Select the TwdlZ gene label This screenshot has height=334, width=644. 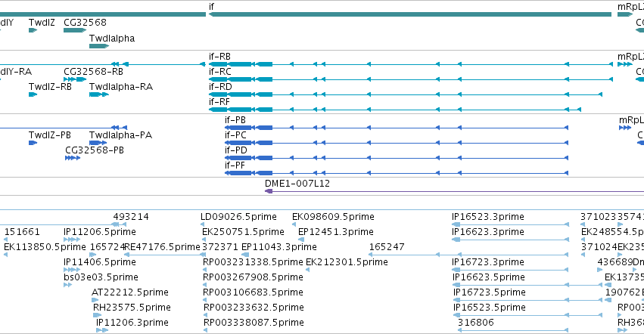pyautogui.click(x=42, y=23)
